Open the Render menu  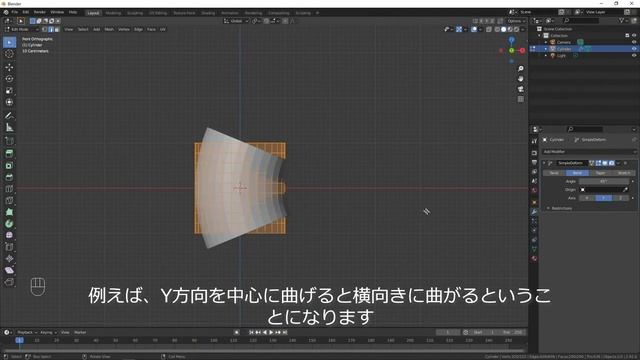[40, 12]
